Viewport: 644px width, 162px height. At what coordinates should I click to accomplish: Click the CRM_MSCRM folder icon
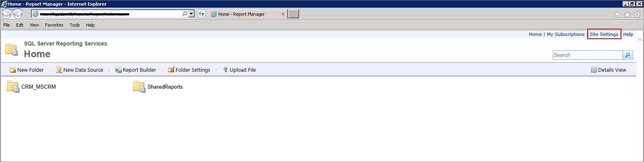tap(13, 87)
